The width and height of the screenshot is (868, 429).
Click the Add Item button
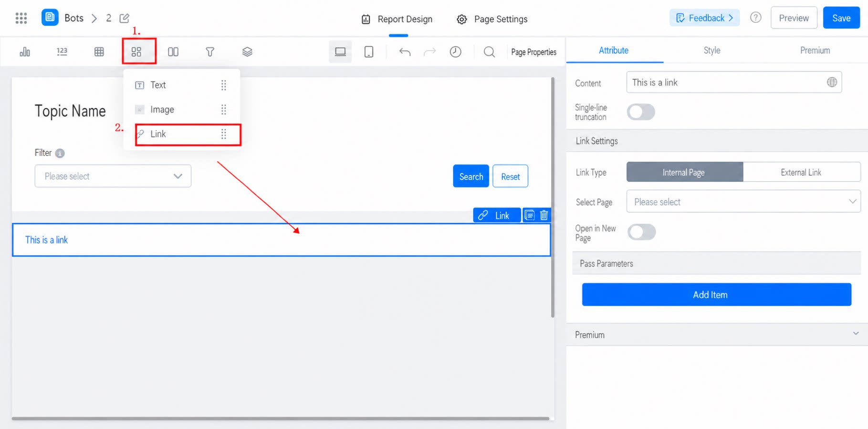click(716, 295)
